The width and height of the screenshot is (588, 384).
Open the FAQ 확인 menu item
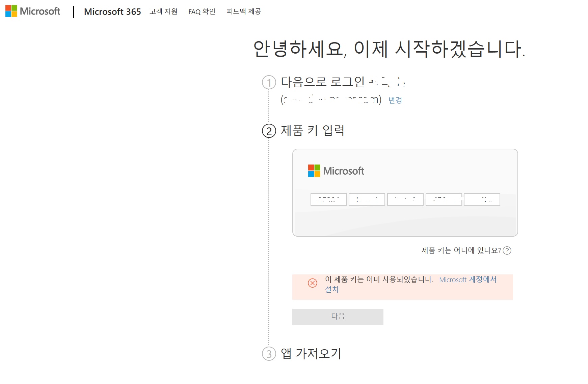(202, 11)
